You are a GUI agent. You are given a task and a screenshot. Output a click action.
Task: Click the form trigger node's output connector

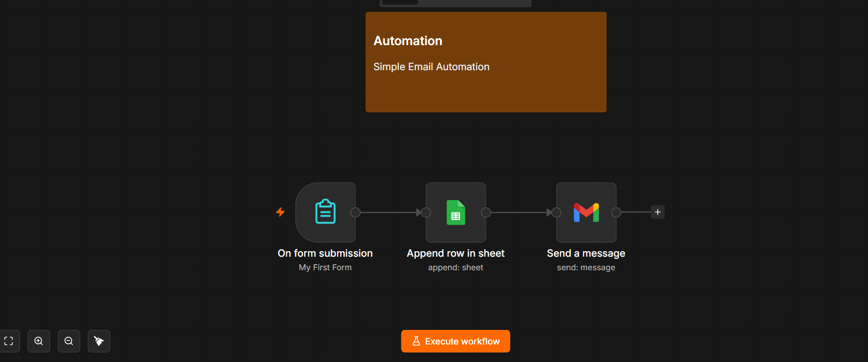(356, 213)
